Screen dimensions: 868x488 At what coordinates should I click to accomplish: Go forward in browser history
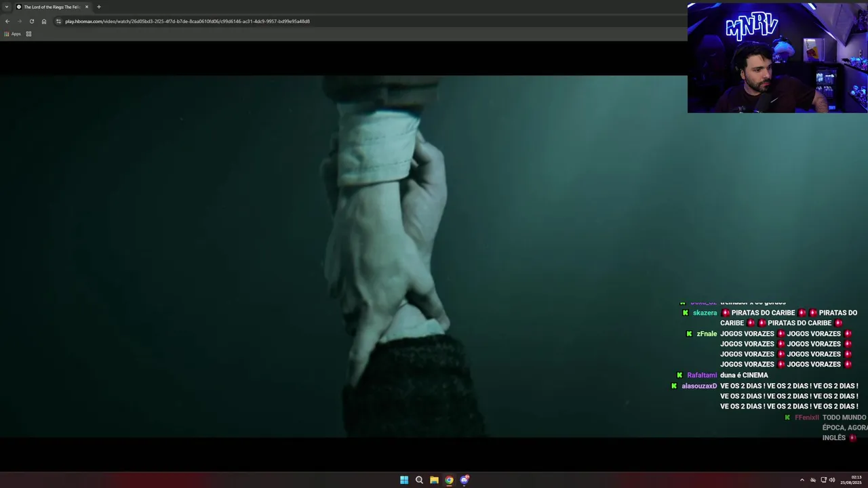coord(20,21)
